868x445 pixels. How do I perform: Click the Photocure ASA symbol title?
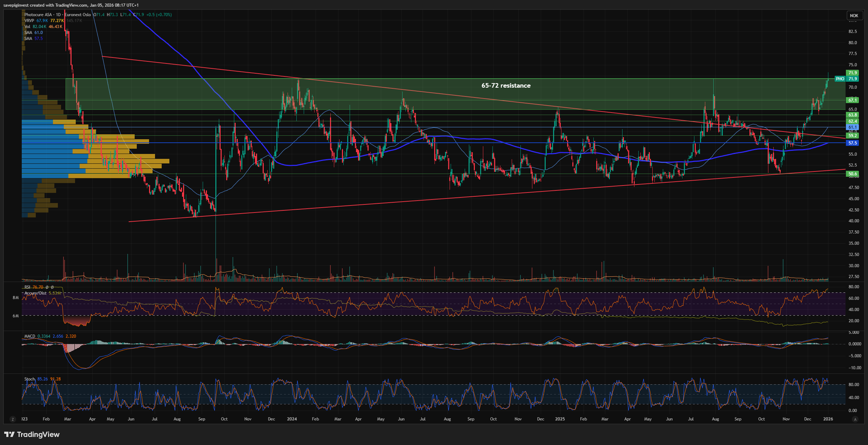[x=38, y=15]
